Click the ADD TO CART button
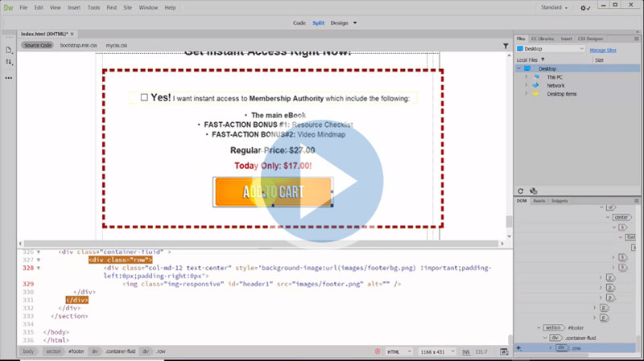 273,192
